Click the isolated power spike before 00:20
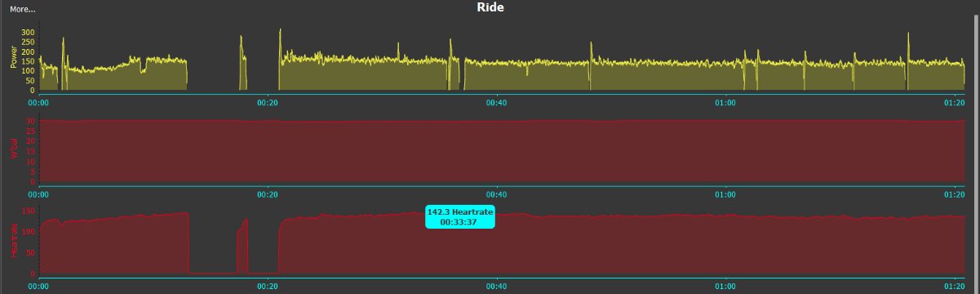 pos(242,62)
